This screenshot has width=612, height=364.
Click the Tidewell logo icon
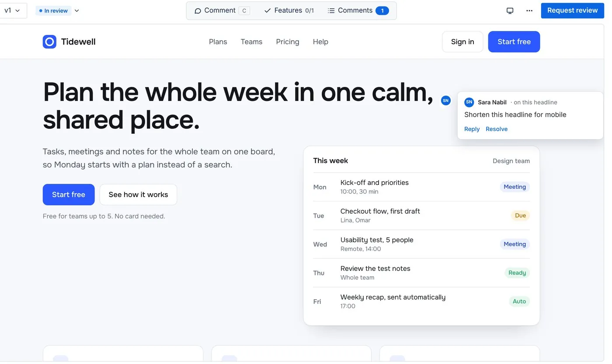point(49,42)
